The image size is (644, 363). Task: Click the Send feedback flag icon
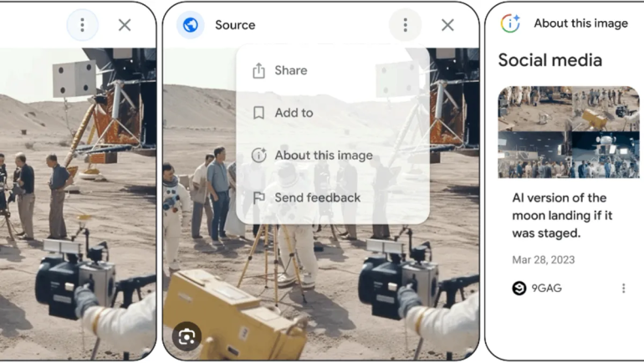point(258,198)
